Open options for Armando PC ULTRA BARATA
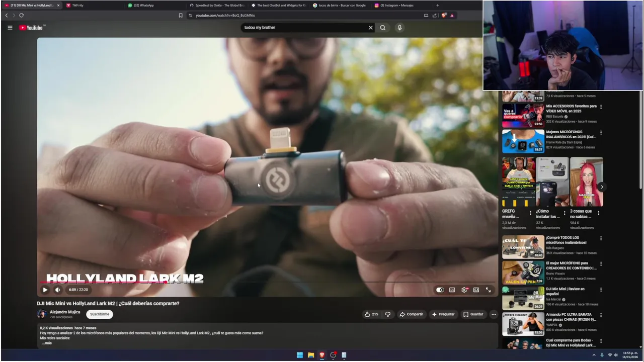Image resolution: width=644 pixels, height=362 pixels. pos(601,316)
